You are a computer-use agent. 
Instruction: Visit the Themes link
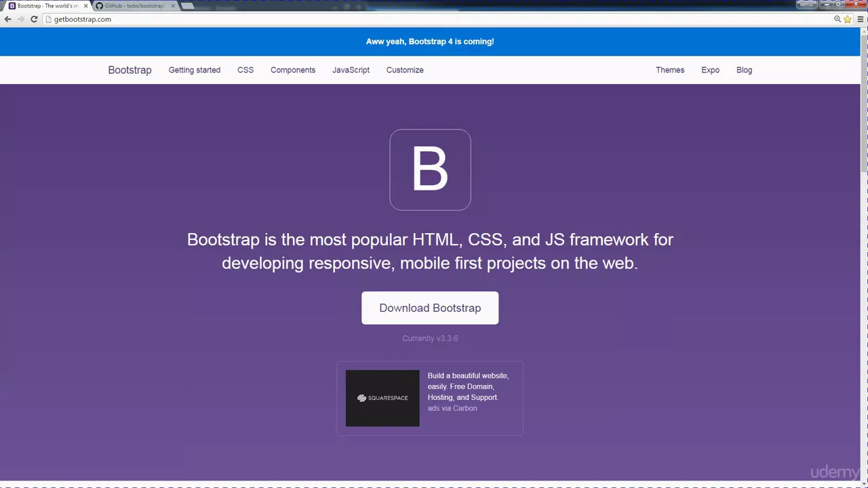670,70
